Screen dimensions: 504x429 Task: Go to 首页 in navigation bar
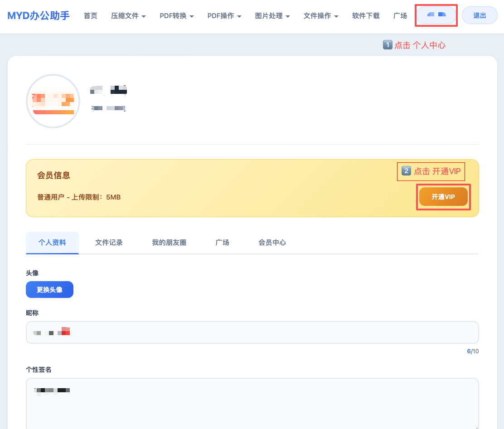coord(91,16)
